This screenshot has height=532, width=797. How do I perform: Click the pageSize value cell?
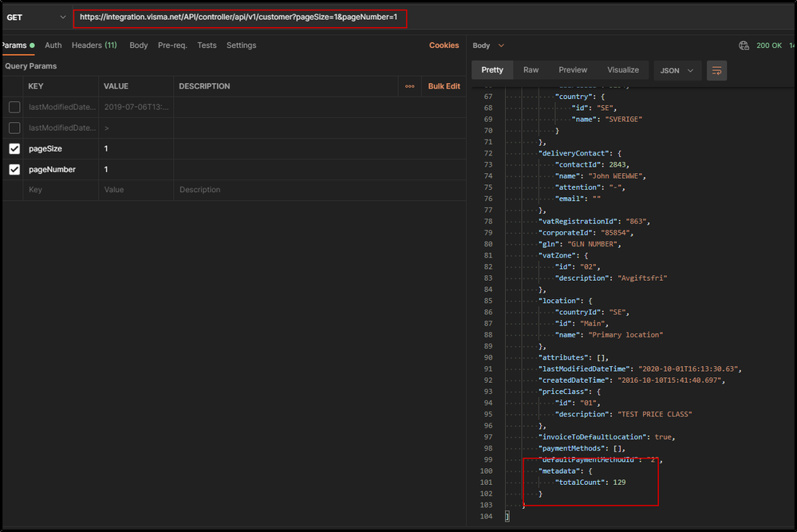pos(136,148)
